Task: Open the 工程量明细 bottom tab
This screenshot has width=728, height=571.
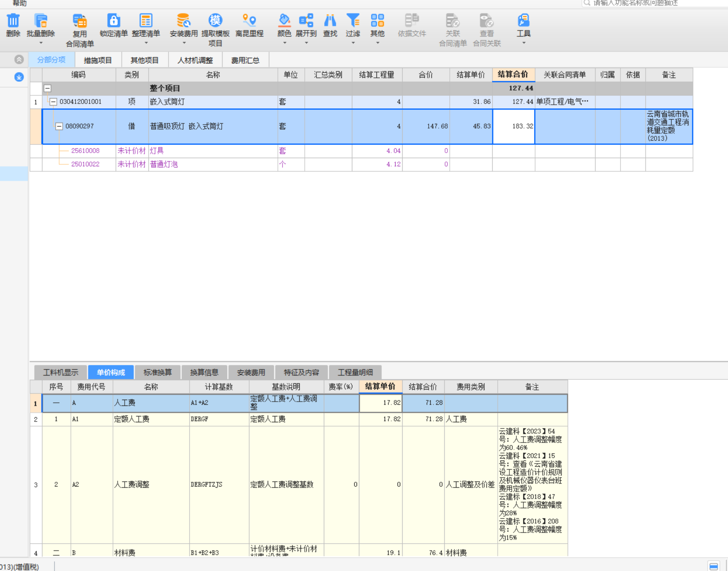Action: point(355,372)
